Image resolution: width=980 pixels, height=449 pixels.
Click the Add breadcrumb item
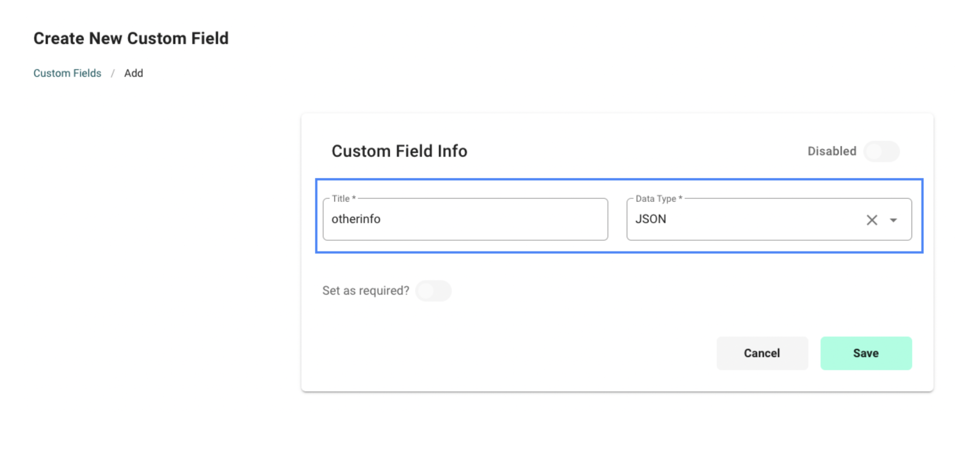133,73
